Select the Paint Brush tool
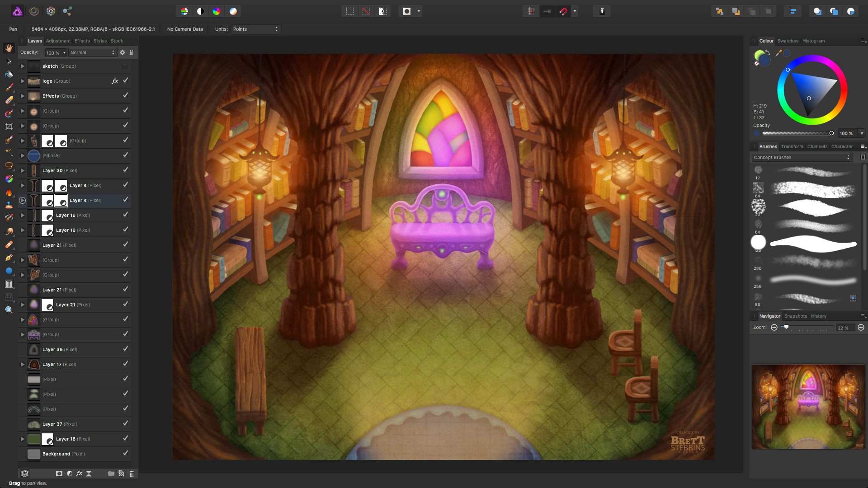This screenshot has width=868, height=488. point(9,87)
